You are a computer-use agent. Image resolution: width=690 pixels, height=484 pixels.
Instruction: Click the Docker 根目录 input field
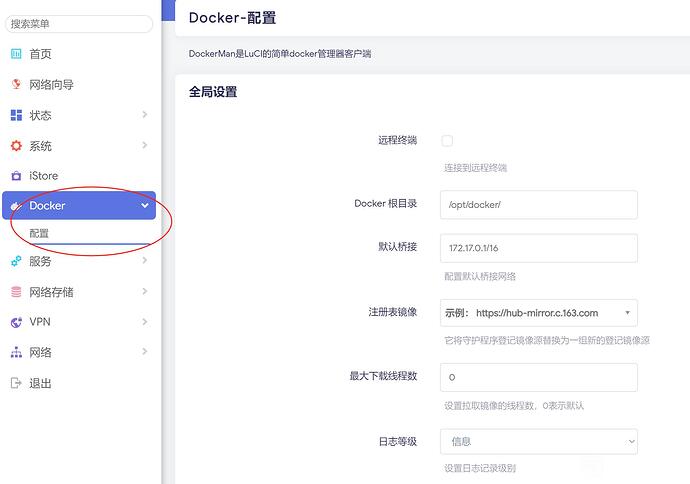click(x=538, y=204)
